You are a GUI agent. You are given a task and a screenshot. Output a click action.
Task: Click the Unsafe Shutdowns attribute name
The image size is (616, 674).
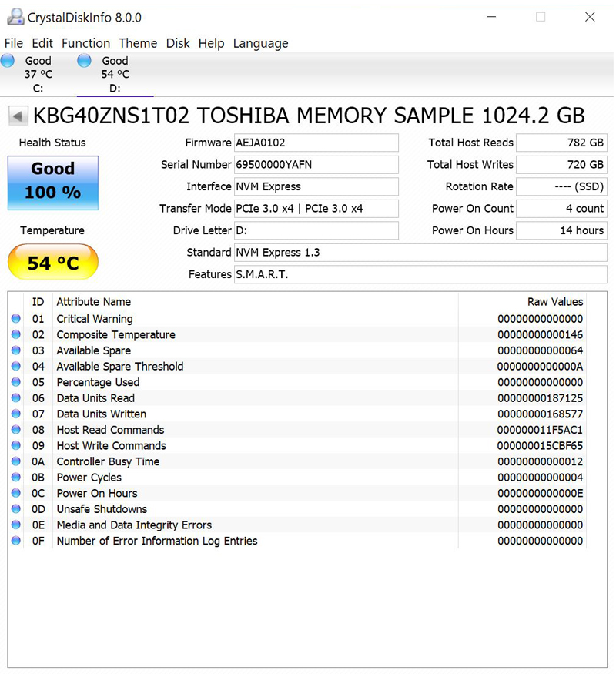102,509
